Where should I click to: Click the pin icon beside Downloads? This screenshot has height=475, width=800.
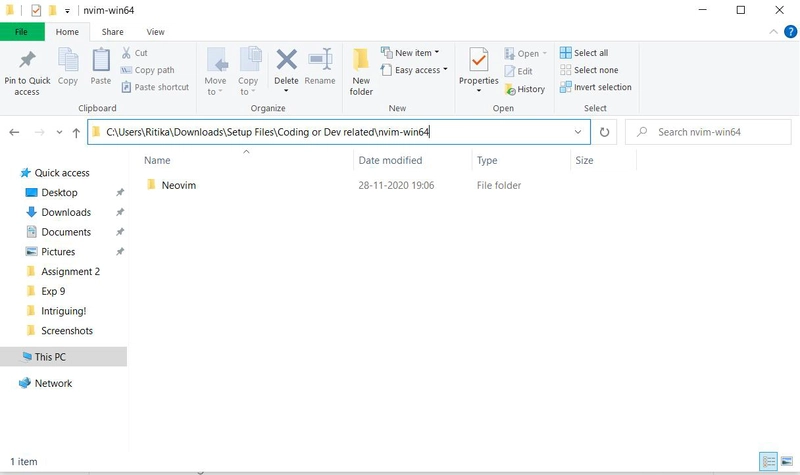[119, 212]
